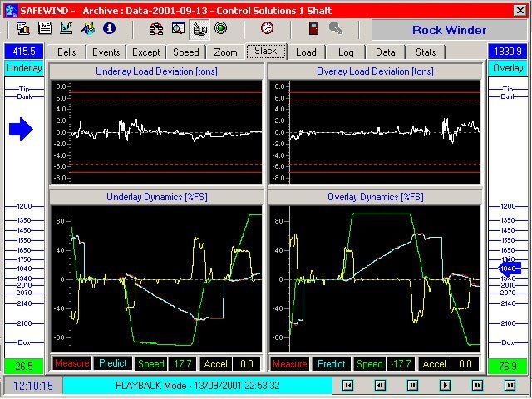Click the Overlay Dynamics chart title

click(x=375, y=197)
